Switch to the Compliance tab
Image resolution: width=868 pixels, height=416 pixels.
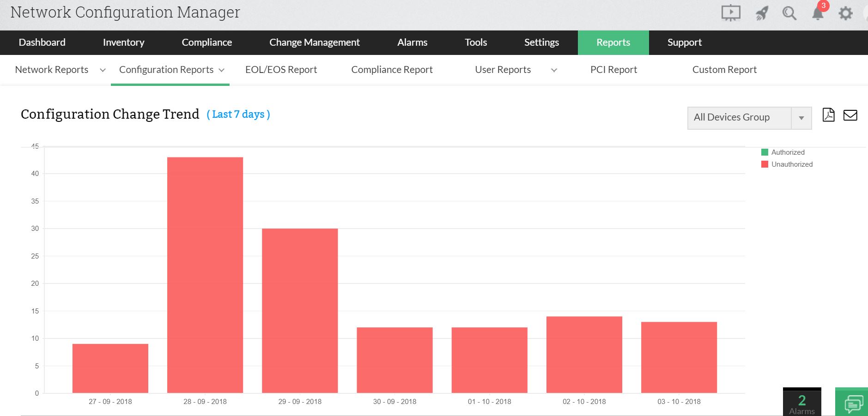[x=206, y=42]
